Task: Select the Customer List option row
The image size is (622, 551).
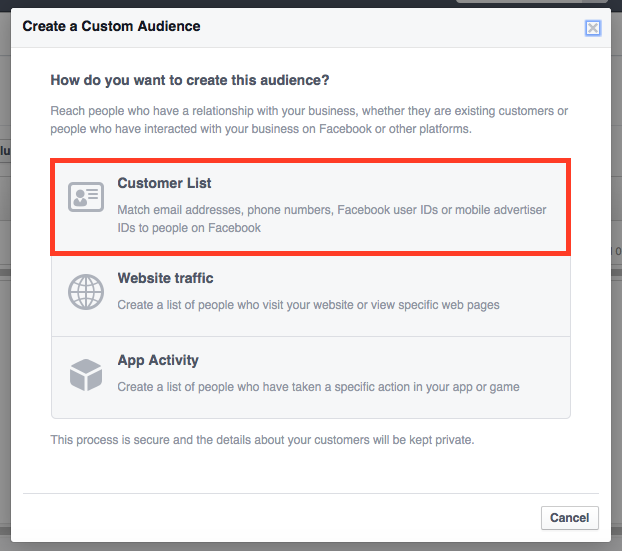Action: click(x=310, y=206)
